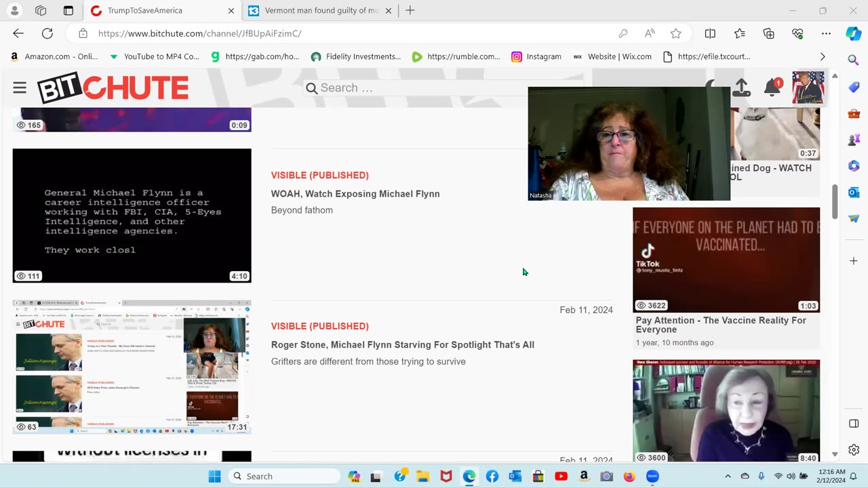
Task: Show overflow favorites bar chevron
Action: (823, 56)
